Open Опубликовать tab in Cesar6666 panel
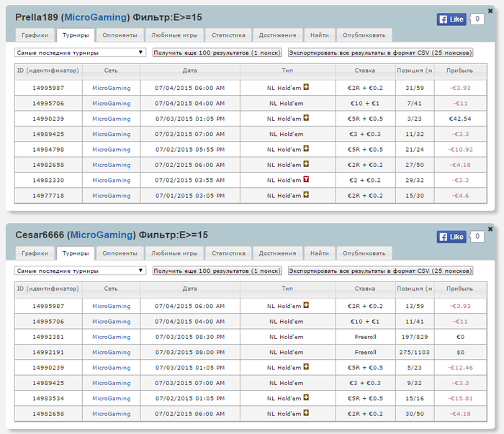 [x=364, y=253]
